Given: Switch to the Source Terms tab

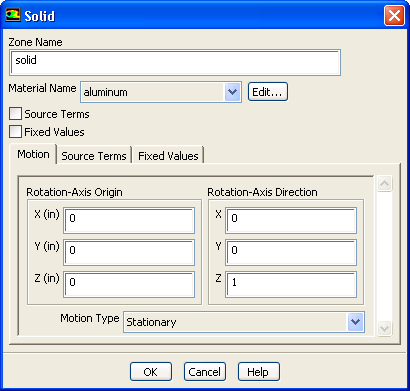Looking at the screenshot, I should coord(94,156).
